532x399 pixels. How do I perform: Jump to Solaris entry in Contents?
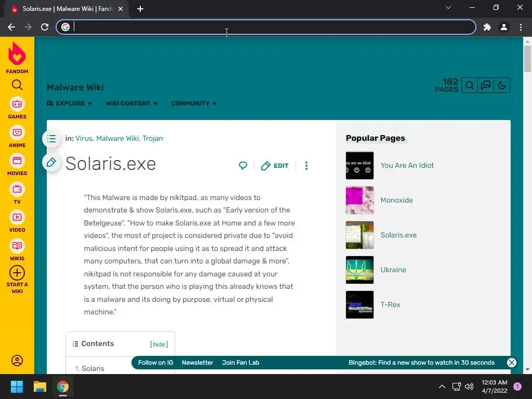[92, 368]
